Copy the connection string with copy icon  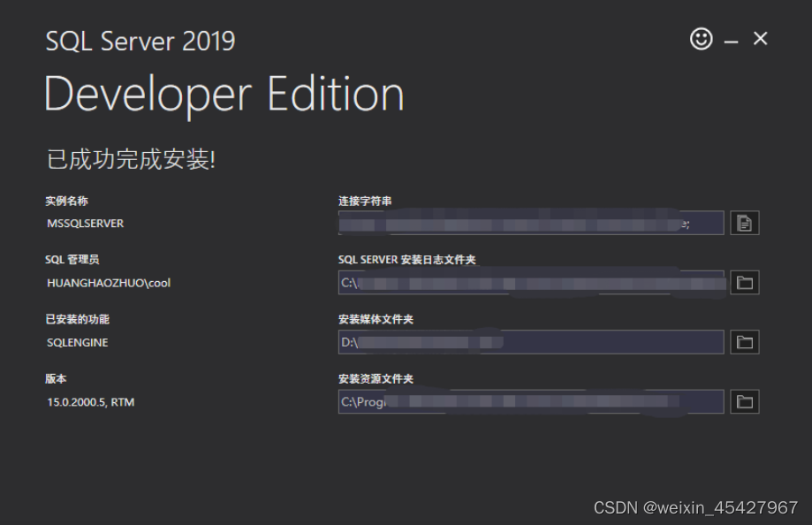tap(745, 223)
